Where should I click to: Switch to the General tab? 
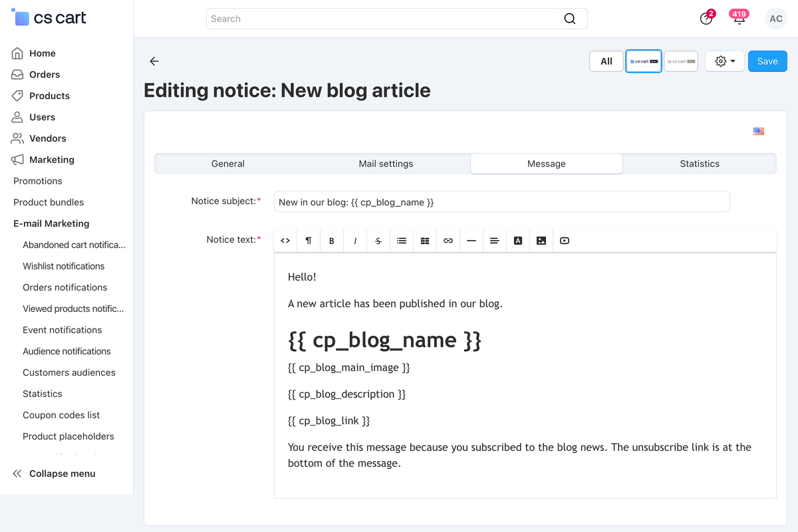click(x=228, y=164)
